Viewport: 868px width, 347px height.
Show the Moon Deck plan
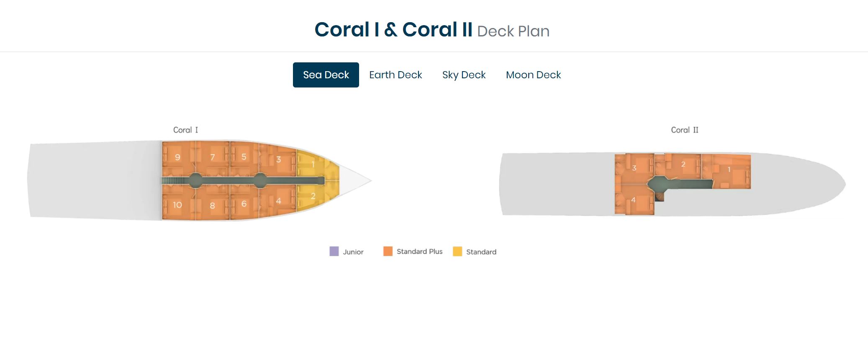click(x=533, y=75)
